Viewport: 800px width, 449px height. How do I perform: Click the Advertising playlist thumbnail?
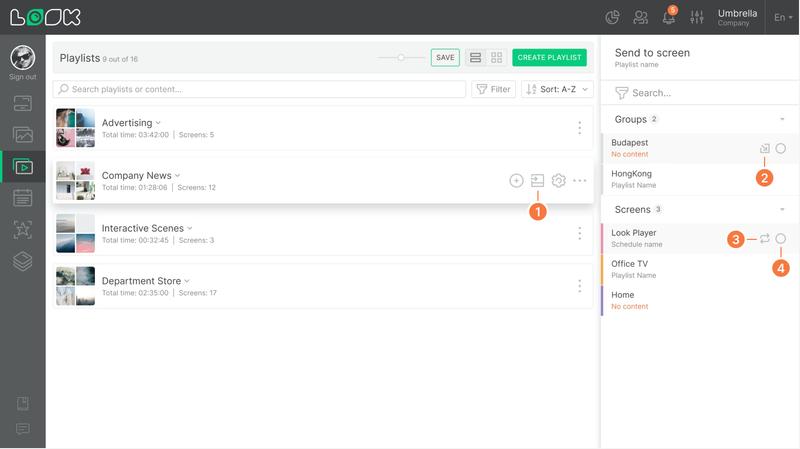point(76,128)
